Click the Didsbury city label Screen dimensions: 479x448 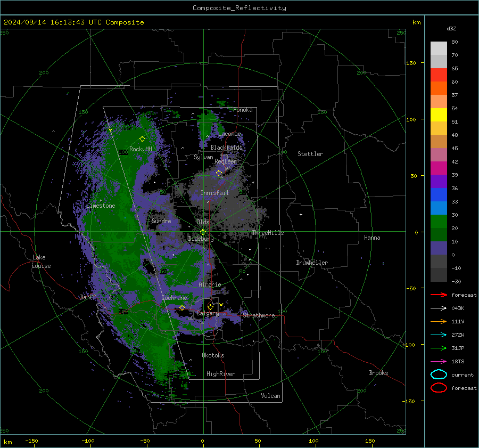(x=201, y=239)
